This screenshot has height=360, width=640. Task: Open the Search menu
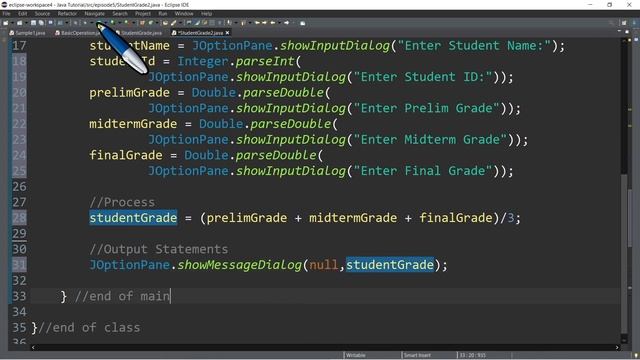[x=120, y=13]
